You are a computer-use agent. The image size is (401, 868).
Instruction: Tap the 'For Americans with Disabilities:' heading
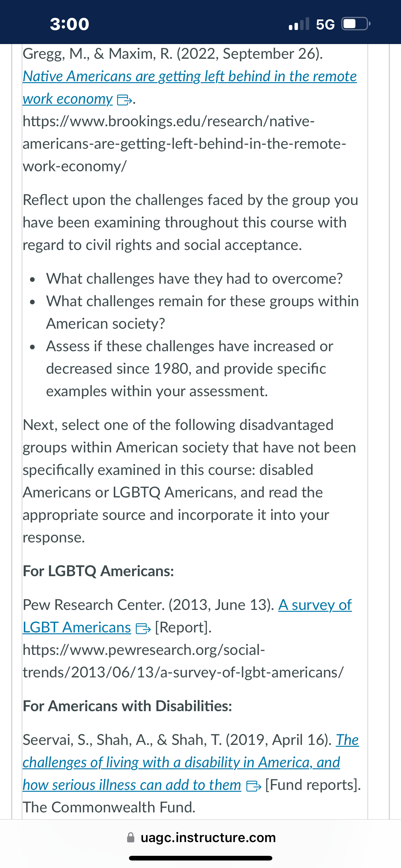pos(127,706)
